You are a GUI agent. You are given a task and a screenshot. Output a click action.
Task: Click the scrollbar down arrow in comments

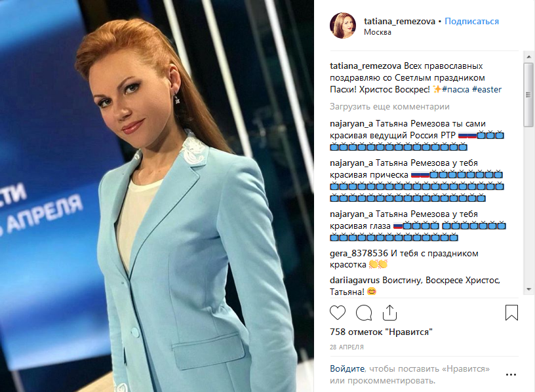click(x=529, y=289)
